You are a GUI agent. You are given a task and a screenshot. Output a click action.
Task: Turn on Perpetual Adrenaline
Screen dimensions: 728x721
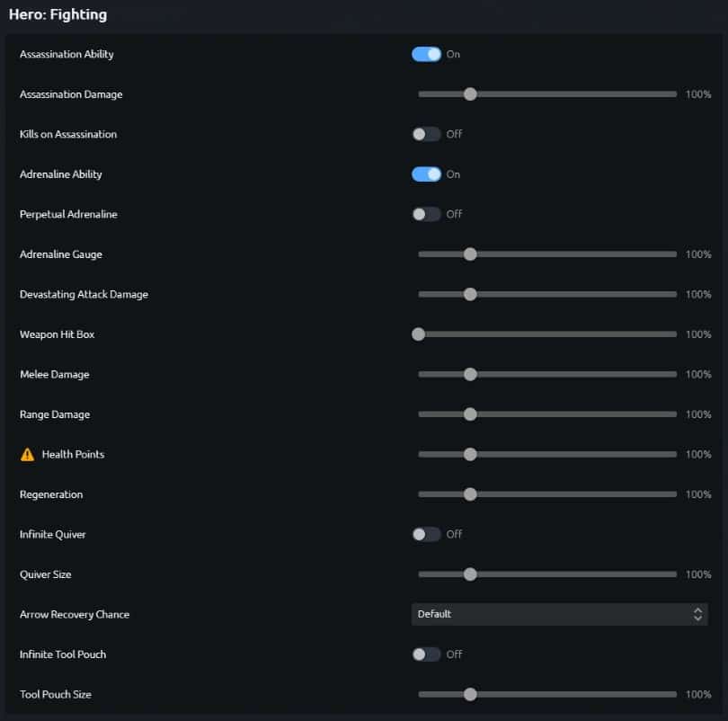[426, 214]
